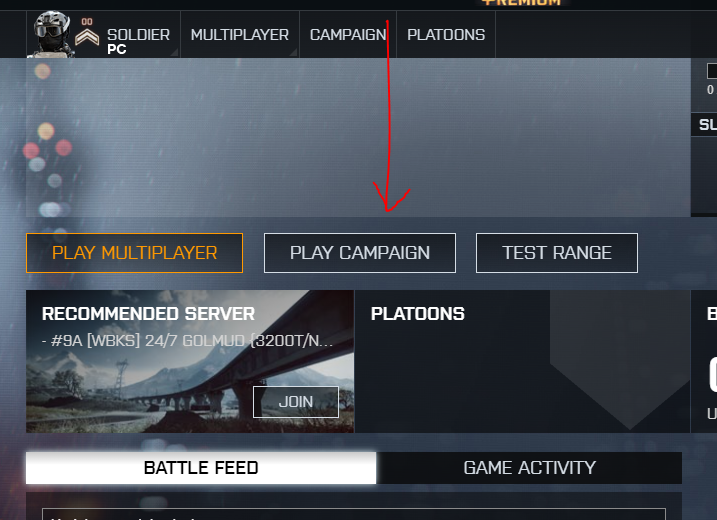Screen dimensions: 717x520
Task: Open the recommended server map thumbnail
Action: [190, 361]
